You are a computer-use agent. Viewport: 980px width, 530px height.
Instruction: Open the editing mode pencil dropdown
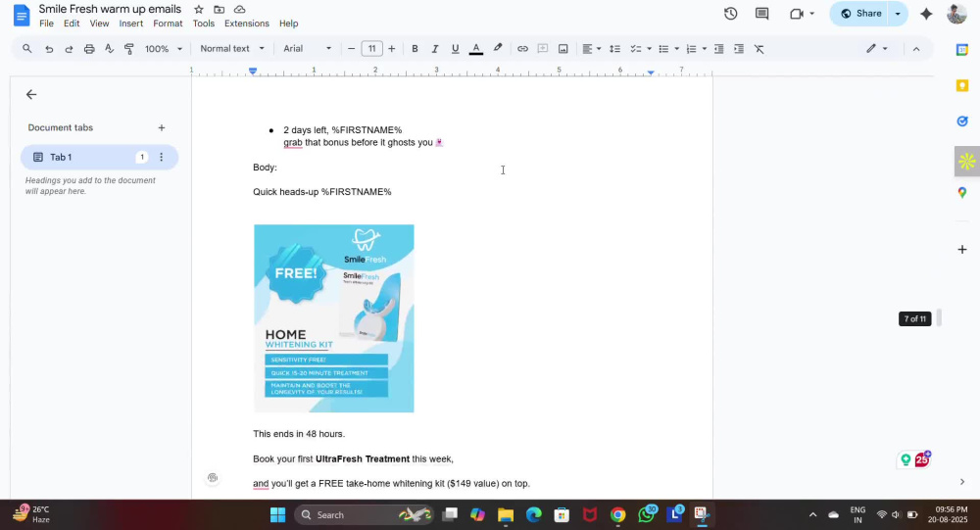[x=877, y=48]
